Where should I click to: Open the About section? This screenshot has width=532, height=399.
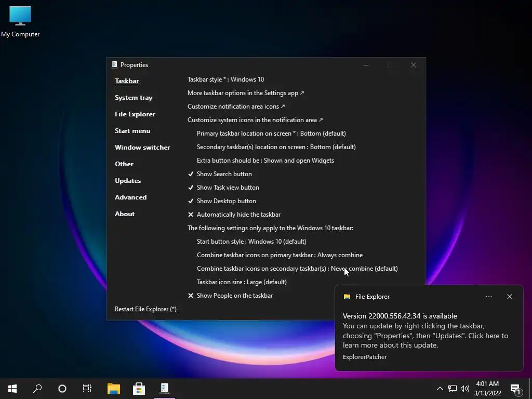[125, 214]
